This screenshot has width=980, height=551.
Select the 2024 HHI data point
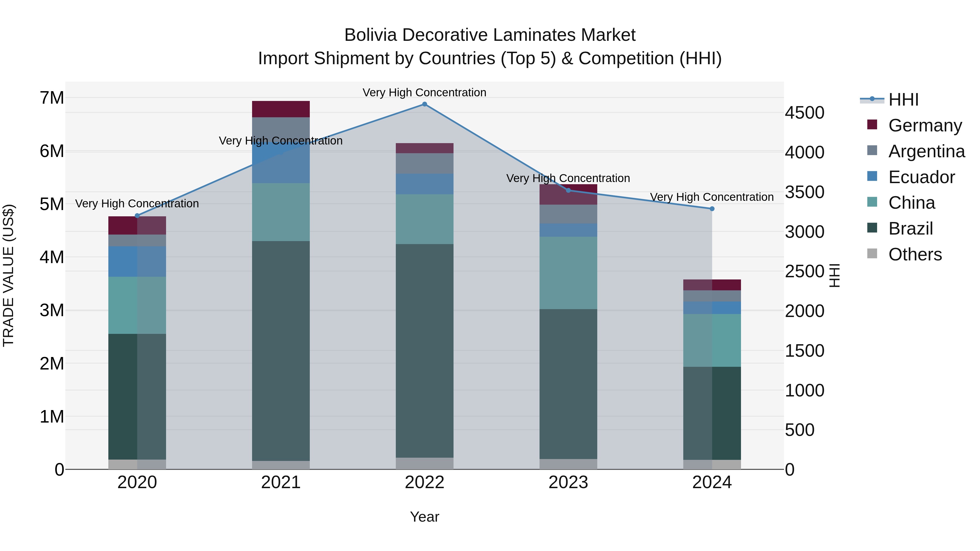712,209
